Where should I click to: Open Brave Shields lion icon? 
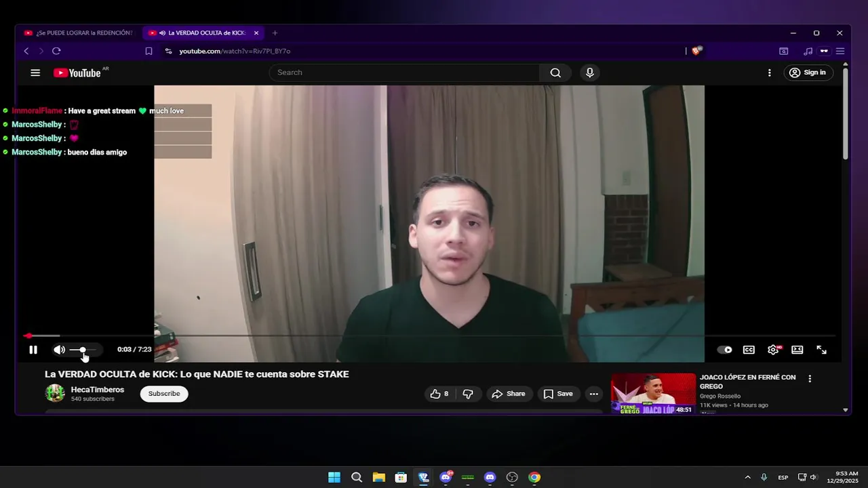pyautogui.click(x=696, y=51)
